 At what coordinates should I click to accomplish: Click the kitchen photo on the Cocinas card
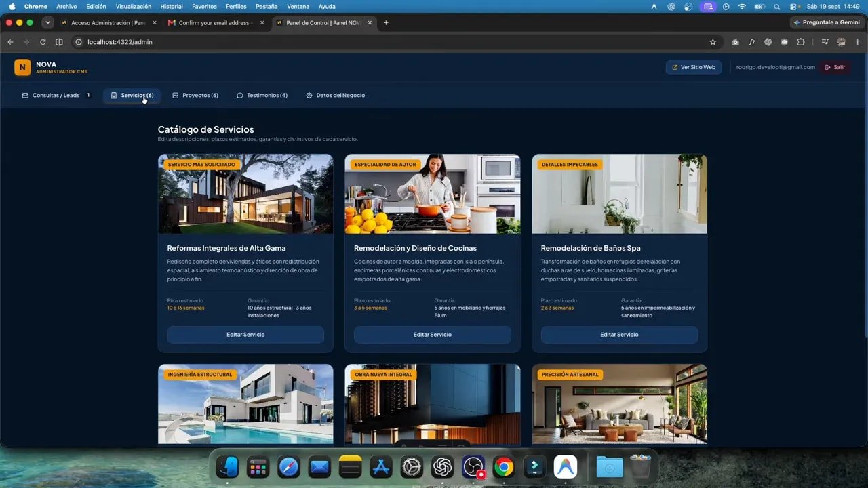click(433, 194)
